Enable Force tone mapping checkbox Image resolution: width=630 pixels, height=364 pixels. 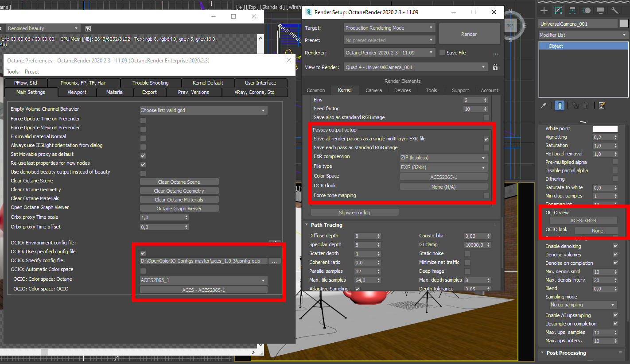[x=486, y=196]
